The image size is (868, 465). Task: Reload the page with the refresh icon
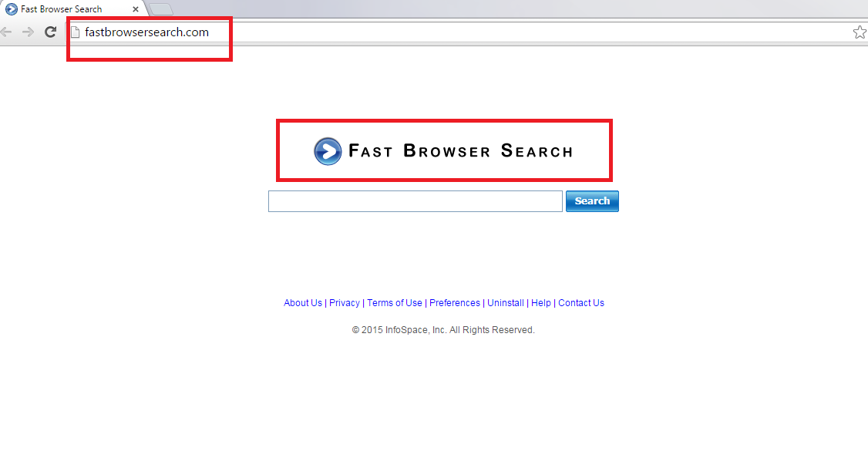click(50, 32)
